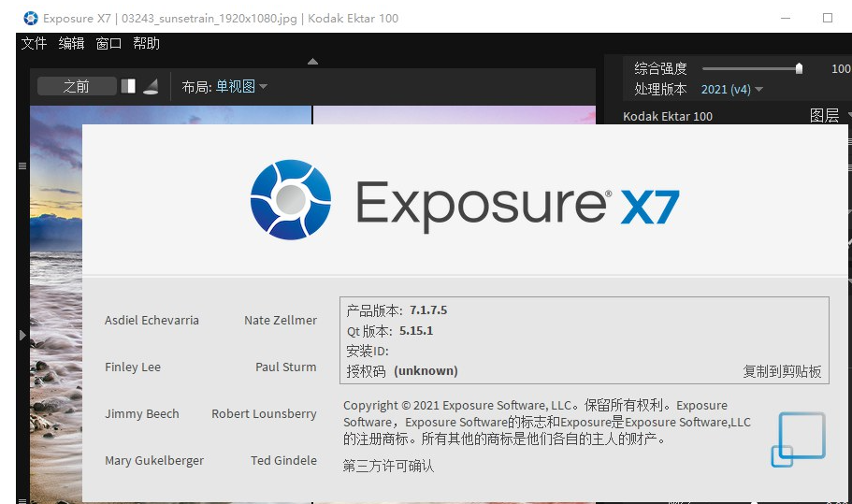The height and width of the screenshot is (504, 852).
Task: Click the 之前 before-view button
Action: tap(77, 86)
